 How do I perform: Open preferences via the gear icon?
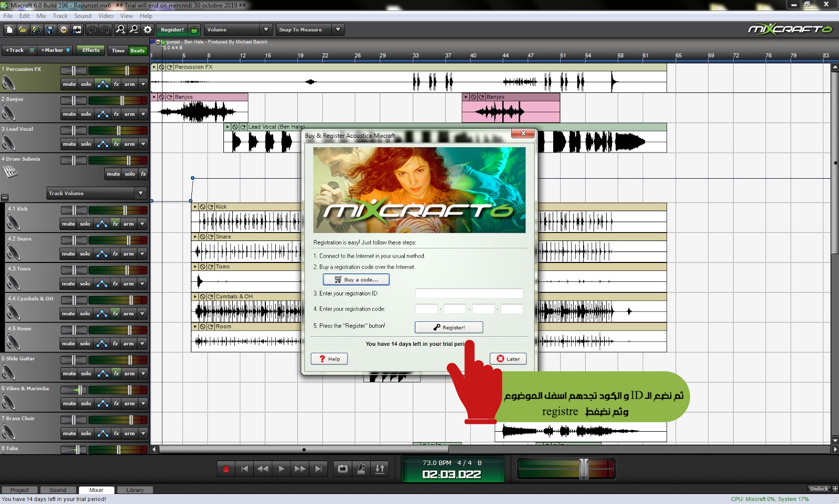pyautogui.click(x=148, y=30)
